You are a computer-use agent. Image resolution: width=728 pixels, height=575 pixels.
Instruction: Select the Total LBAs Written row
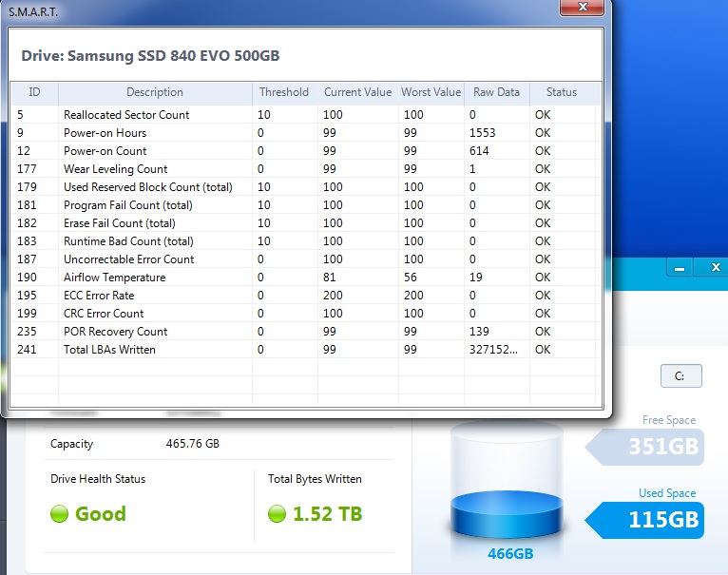coord(303,350)
